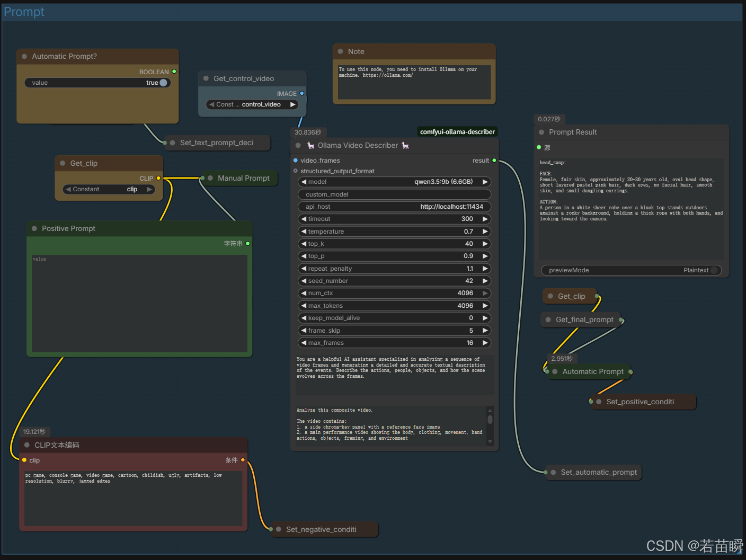Increase max_frames with its right arrow

tap(485, 343)
